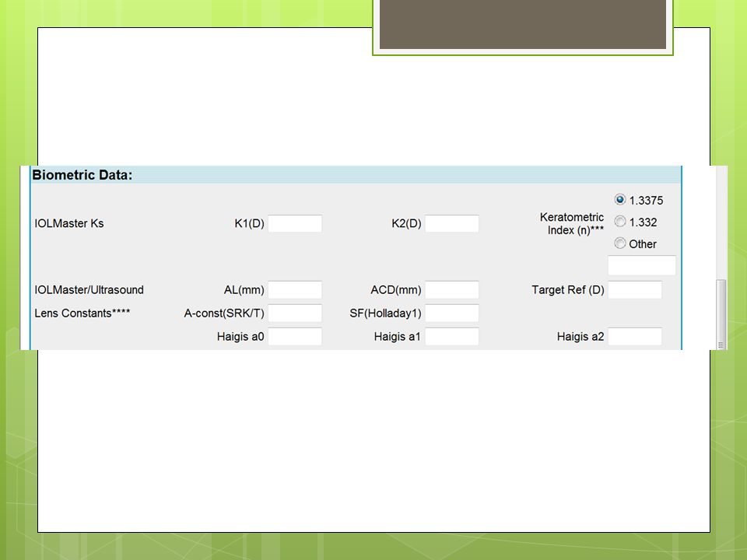Click the vertical scrollbar thumb at right

coord(721,314)
